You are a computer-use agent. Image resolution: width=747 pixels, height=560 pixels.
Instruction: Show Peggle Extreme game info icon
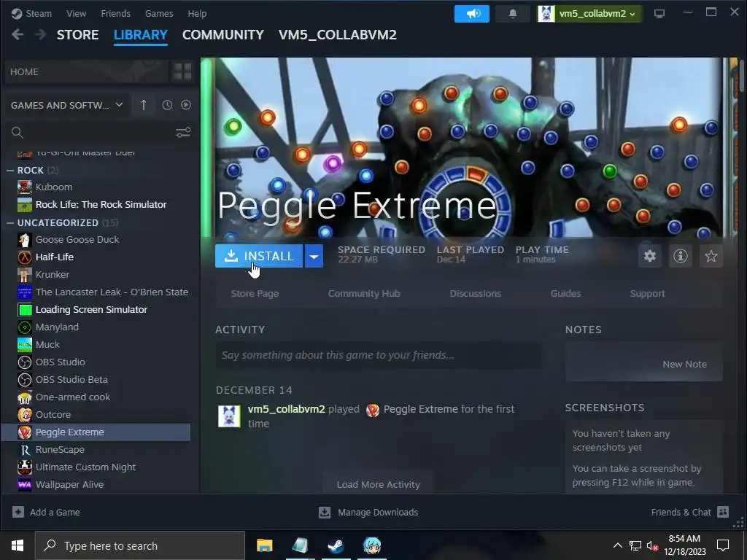coord(681,256)
